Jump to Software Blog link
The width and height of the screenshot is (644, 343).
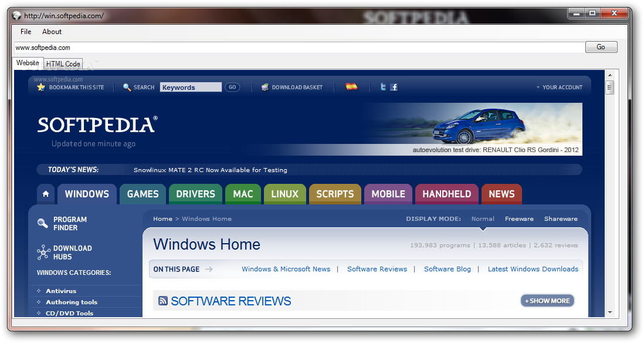tap(448, 269)
